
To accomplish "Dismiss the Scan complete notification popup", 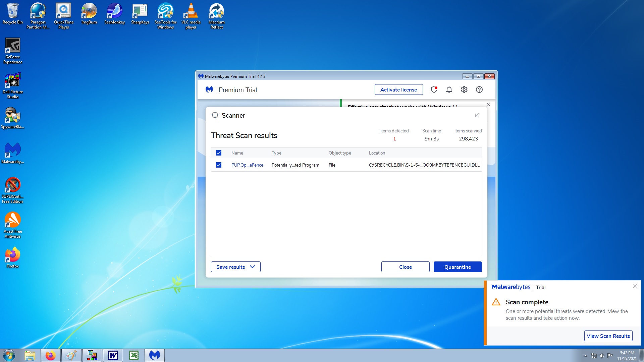I will (x=635, y=286).
